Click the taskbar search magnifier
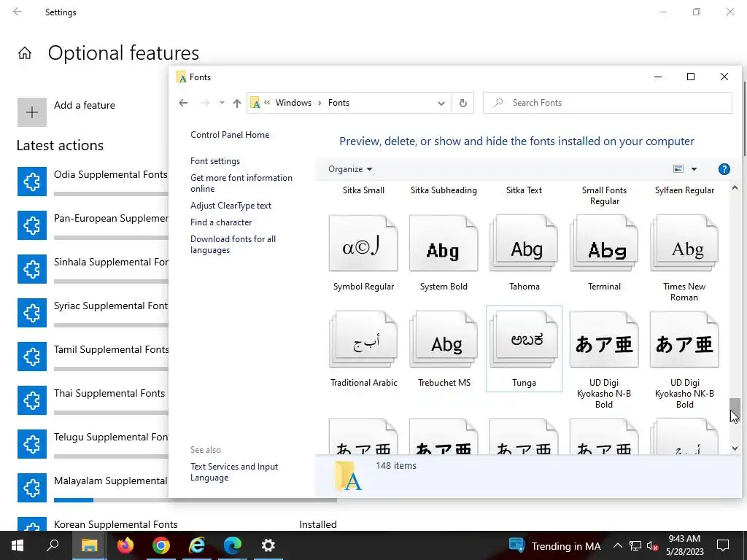The width and height of the screenshot is (747, 560). coord(53,545)
